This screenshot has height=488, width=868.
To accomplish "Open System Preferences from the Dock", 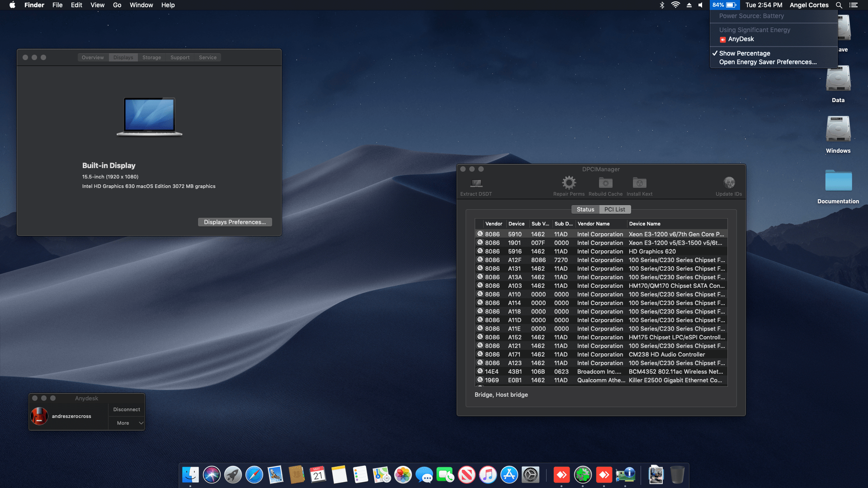I will (530, 475).
